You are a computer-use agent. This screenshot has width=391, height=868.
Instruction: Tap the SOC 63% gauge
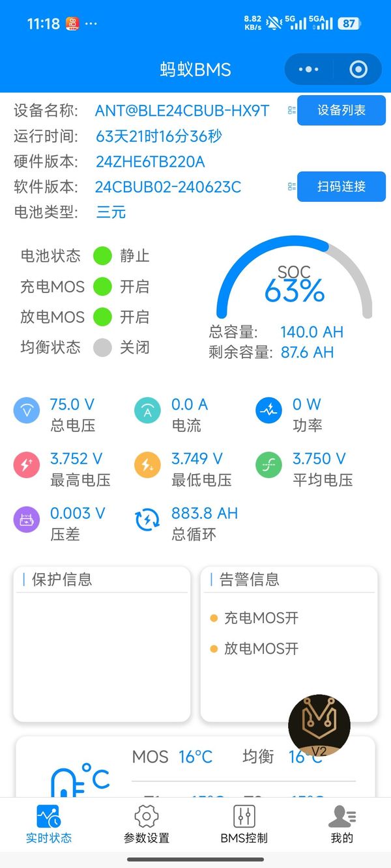[295, 285]
